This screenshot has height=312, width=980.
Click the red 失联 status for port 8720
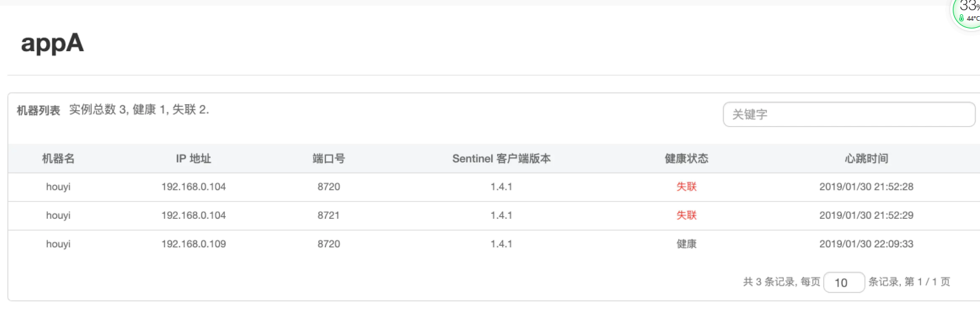click(x=686, y=187)
